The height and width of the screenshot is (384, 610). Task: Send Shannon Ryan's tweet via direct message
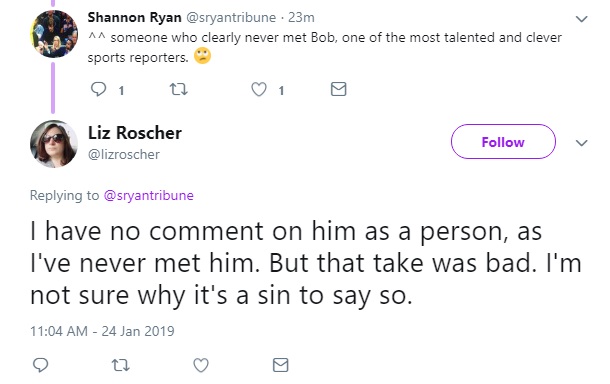tap(338, 89)
